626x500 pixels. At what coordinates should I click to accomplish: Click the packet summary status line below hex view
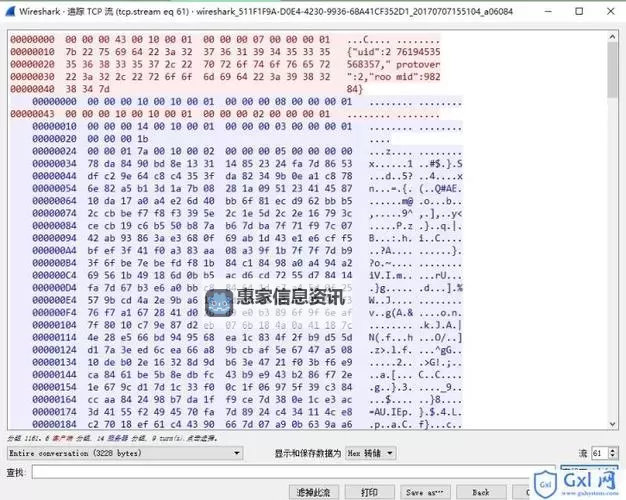point(113,438)
